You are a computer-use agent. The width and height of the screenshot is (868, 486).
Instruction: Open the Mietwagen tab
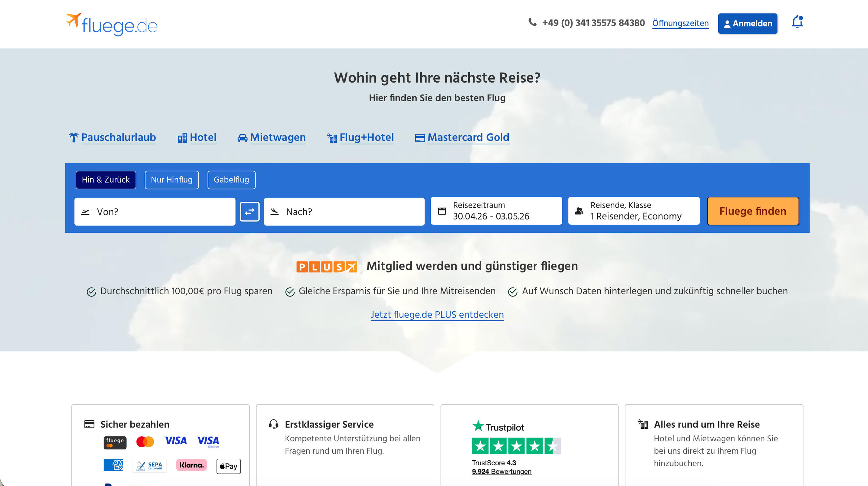coord(278,138)
